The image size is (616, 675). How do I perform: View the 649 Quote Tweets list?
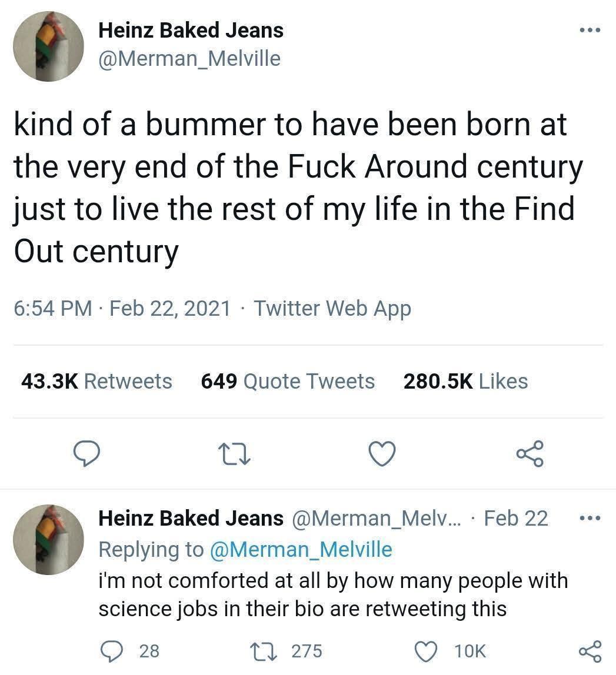(288, 381)
